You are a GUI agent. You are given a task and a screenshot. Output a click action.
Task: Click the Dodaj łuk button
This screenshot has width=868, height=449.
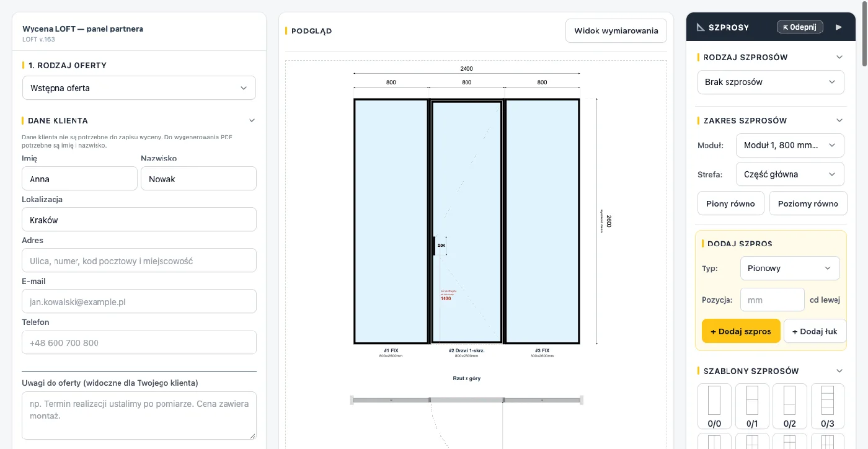pyautogui.click(x=815, y=331)
